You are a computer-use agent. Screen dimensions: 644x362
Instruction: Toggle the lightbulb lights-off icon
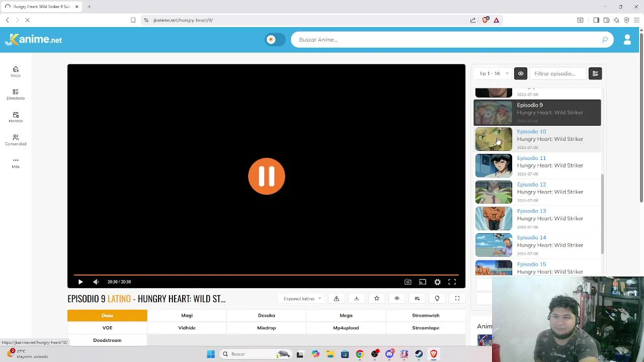tap(437, 299)
